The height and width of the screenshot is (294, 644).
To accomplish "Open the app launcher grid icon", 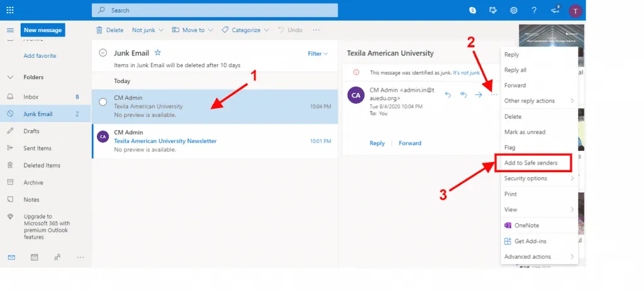I will point(10,10).
